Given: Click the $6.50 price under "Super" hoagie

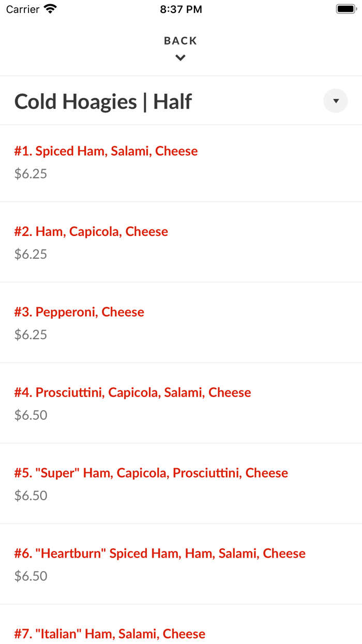Looking at the screenshot, I should [31, 496].
